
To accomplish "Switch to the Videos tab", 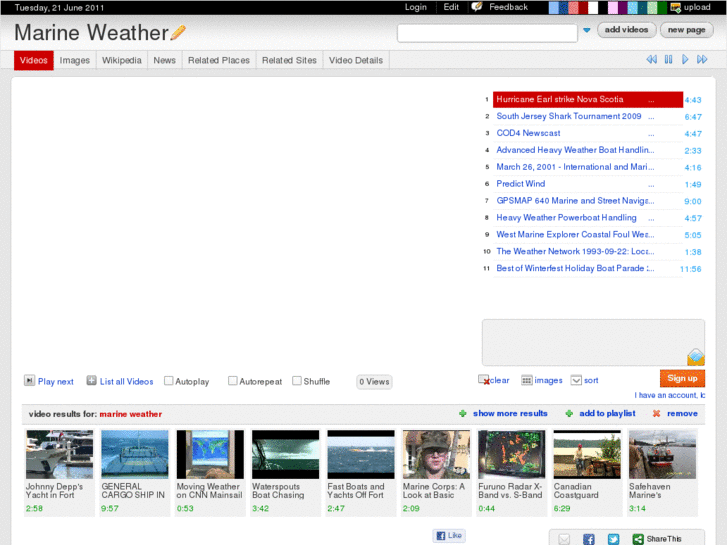I will 34,60.
